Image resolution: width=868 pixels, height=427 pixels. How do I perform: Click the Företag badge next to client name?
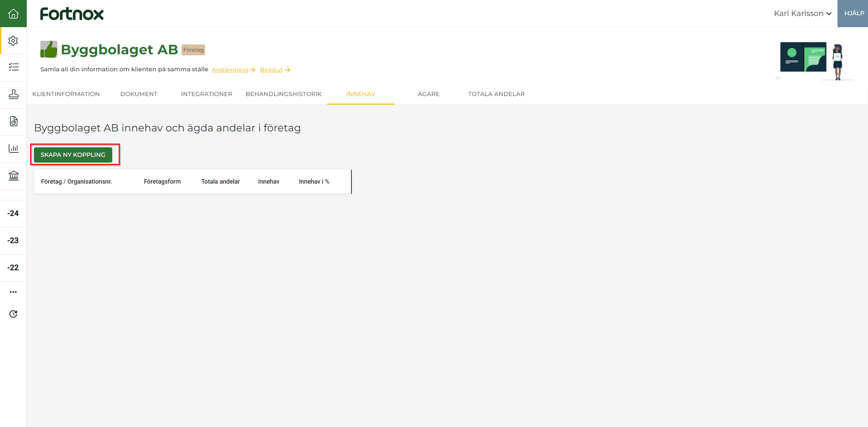coord(193,50)
